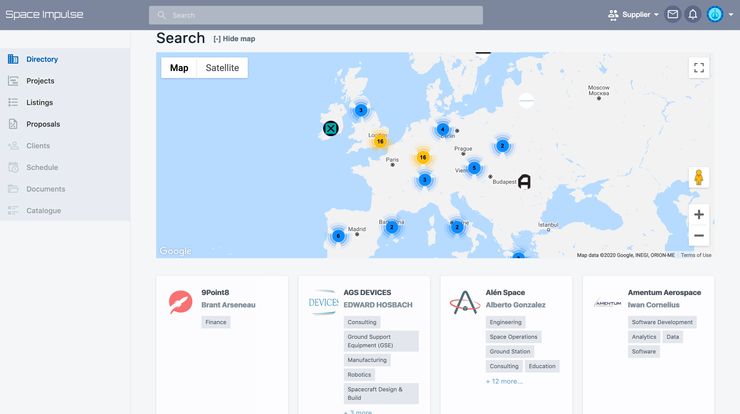
Task: Open the AGS DEVICES company title
Action: (x=367, y=293)
